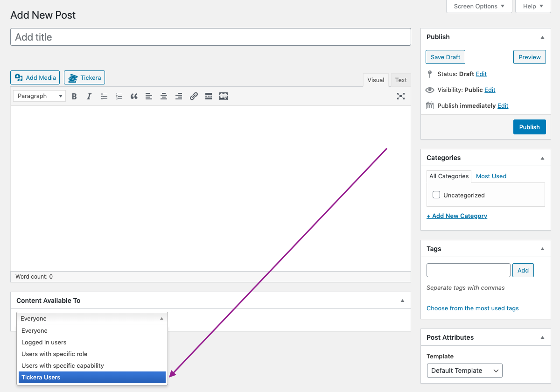This screenshot has height=392, width=560.
Task: Click into the Add title field
Action: click(x=210, y=37)
